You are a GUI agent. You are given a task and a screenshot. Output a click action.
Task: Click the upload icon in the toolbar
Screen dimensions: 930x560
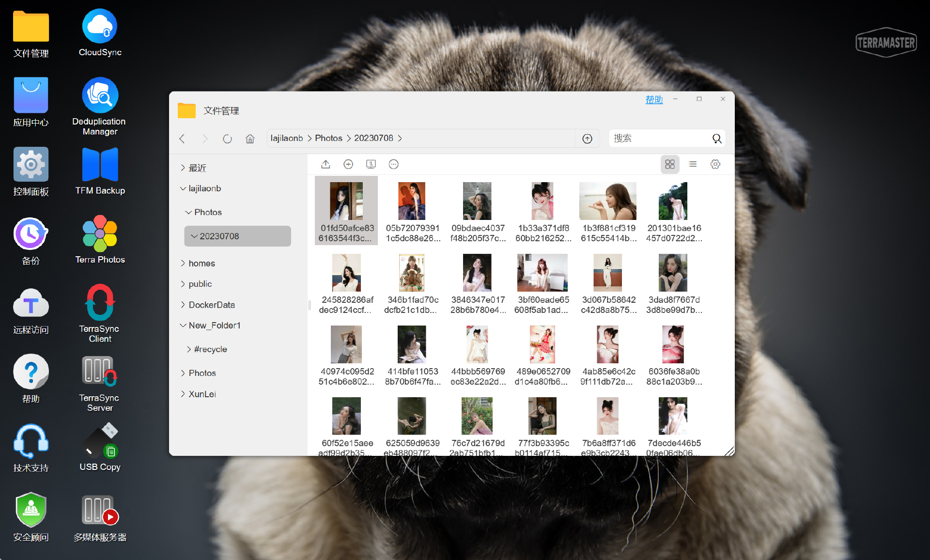(325, 164)
